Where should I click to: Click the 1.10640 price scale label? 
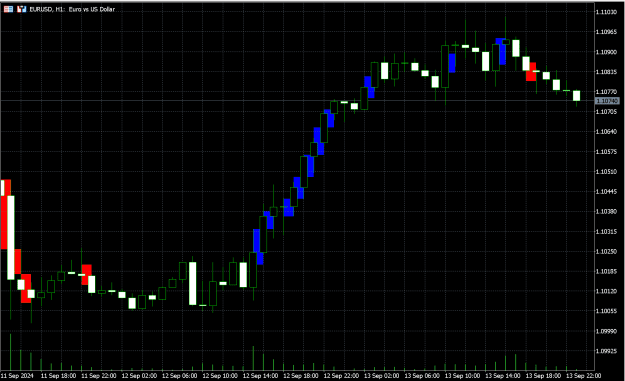coord(606,132)
